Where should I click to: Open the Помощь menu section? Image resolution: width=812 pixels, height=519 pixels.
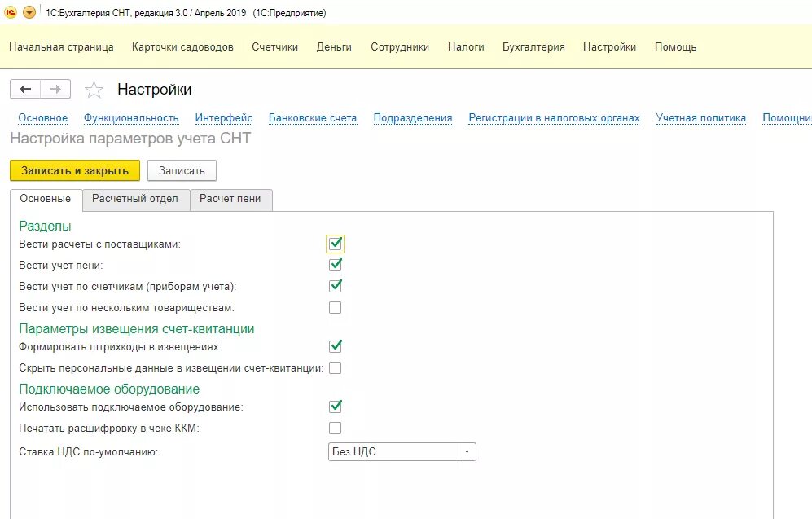675,47
